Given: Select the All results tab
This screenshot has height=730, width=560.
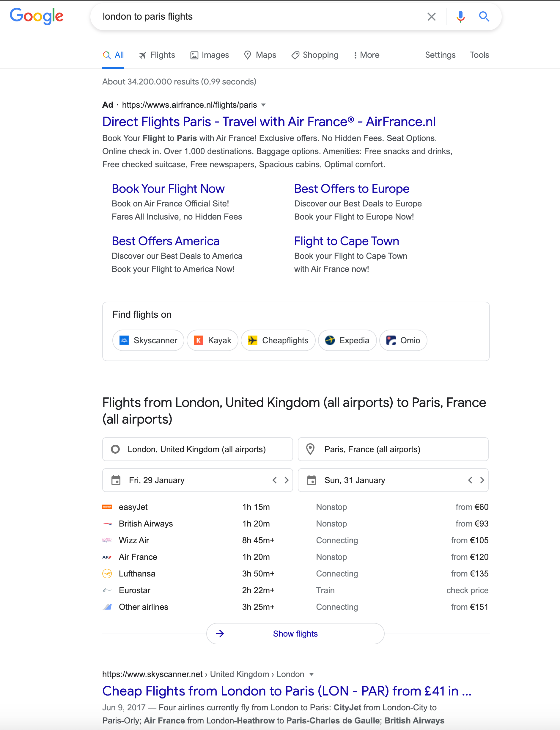Looking at the screenshot, I should [x=113, y=55].
